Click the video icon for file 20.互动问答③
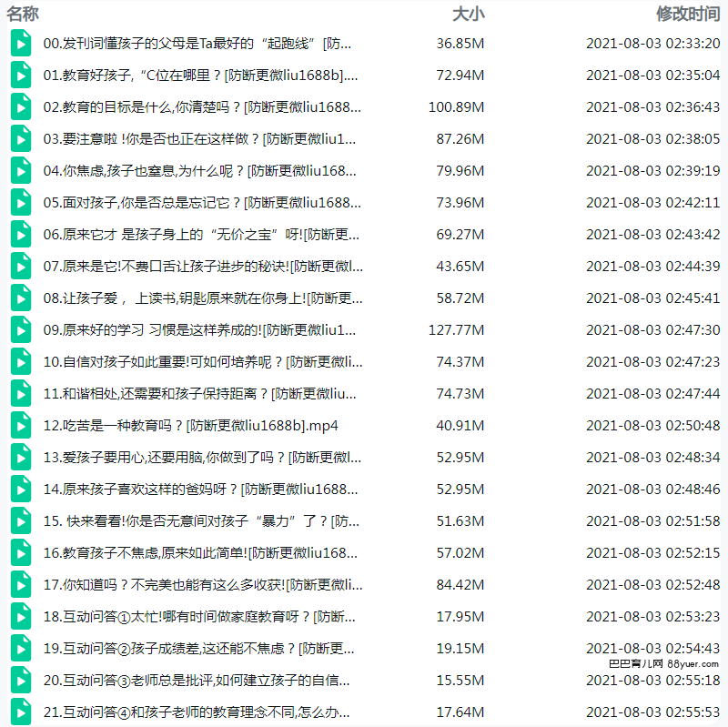This screenshot has height=727, width=728. (x=21, y=681)
